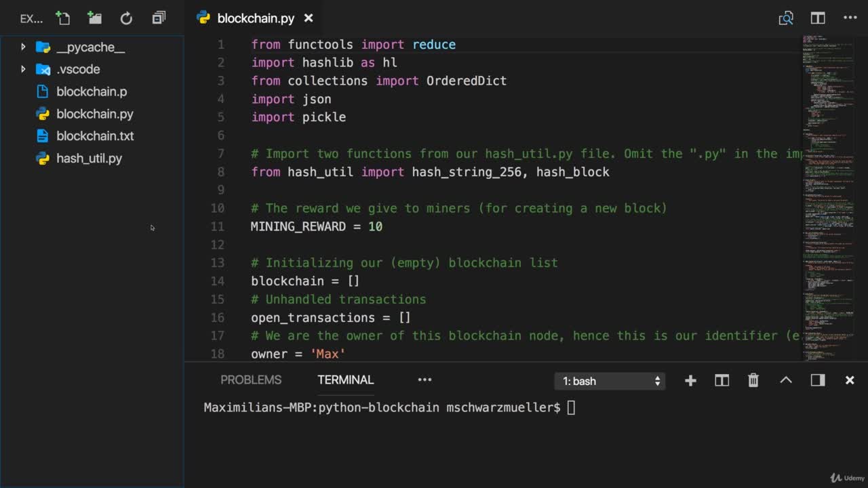Screen dimensions: 868x488
Task: Select the blockchain.py editor tab
Action: [256, 18]
